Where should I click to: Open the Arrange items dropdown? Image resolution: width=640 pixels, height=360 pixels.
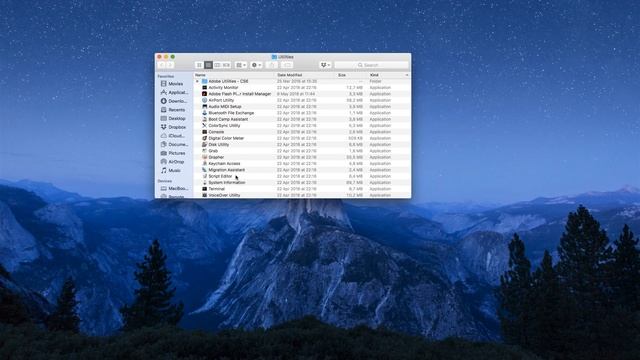(241, 65)
